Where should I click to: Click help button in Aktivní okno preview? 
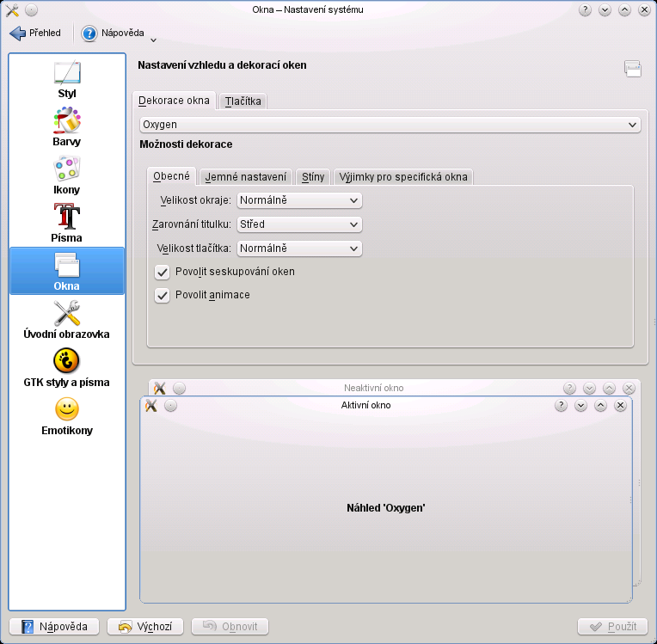coord(561,406)
